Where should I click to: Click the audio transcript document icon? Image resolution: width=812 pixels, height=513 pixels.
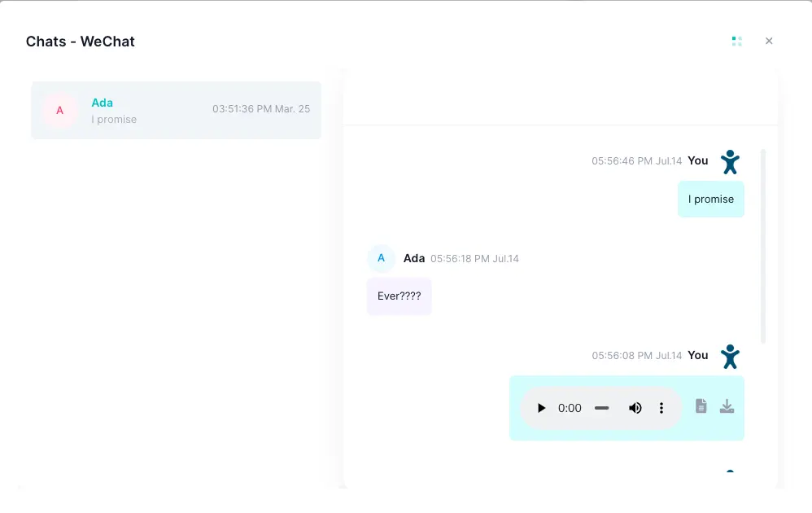point(701,406)
